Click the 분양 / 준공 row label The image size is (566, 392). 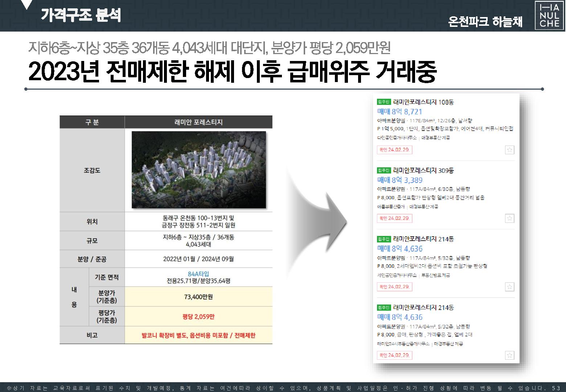92,259
